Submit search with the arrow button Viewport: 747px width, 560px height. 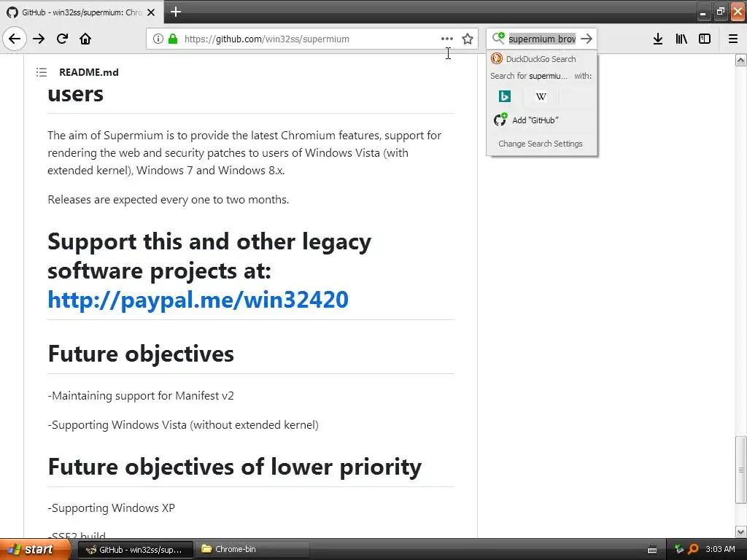click(x=587, y=39)
